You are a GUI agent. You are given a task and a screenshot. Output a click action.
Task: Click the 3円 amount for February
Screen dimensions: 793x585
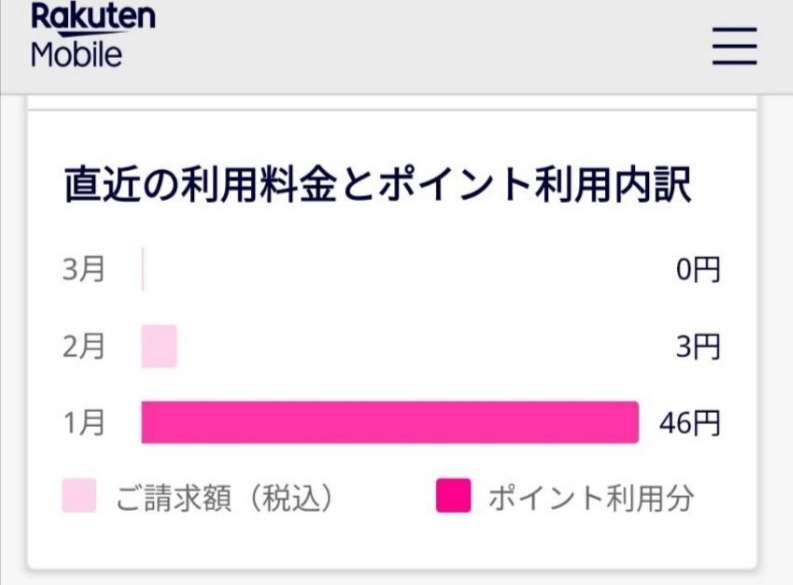click(x=698, y=347)
